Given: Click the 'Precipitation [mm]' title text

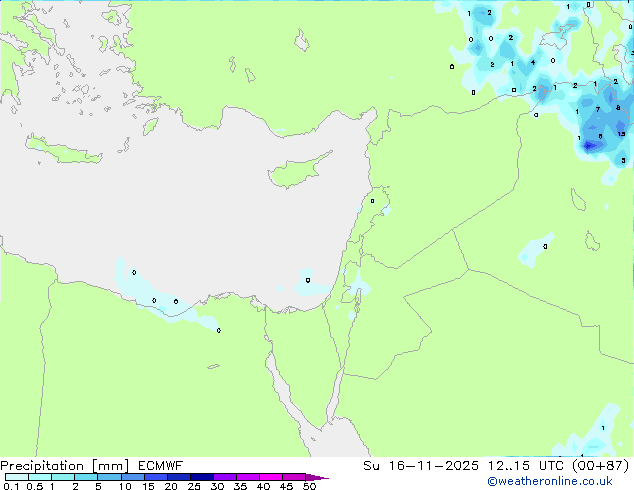Looking at the screenshot, I should click(x=65, y=466).
